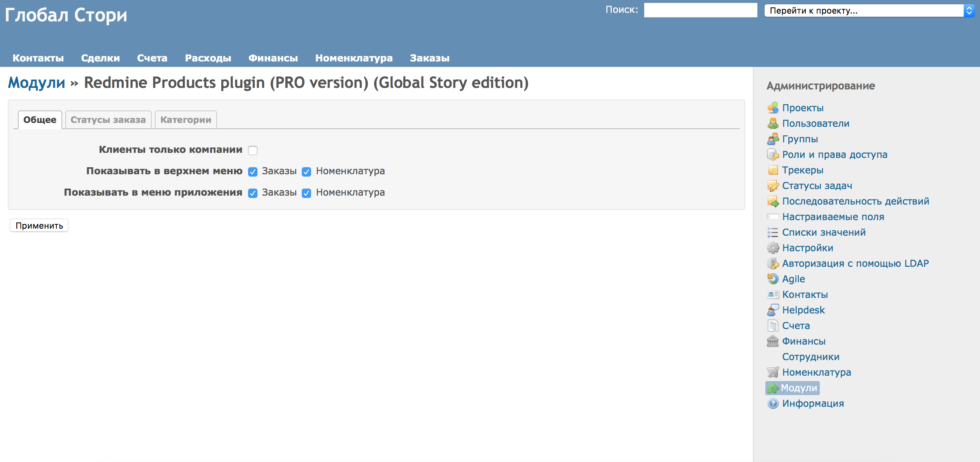Image resolution: width=980 pixels, height=462 pixels.
Task: Select the Общее tab
Action: (40, 120)
